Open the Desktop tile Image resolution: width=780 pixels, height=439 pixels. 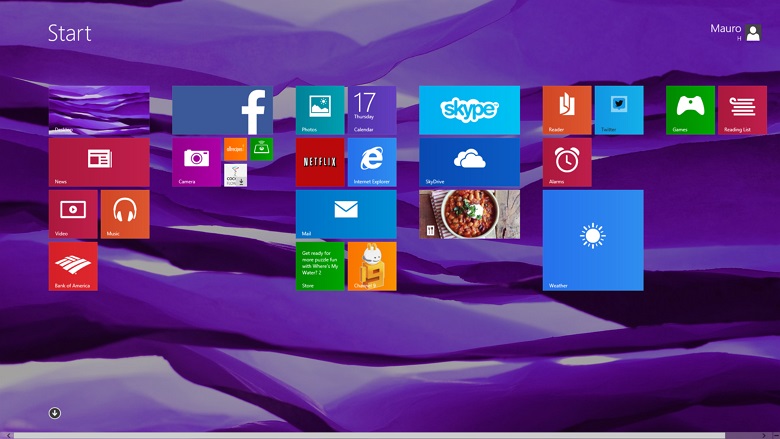click(99, 110)
